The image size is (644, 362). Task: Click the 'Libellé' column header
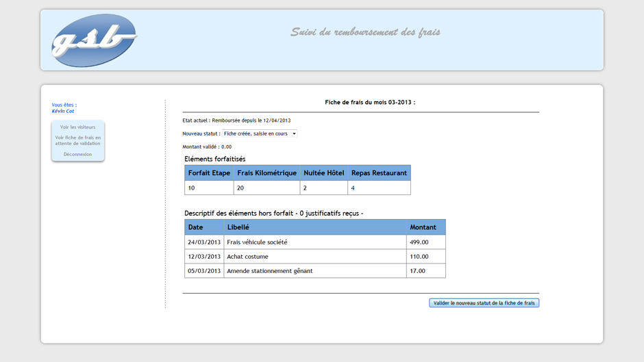(315, 227)
